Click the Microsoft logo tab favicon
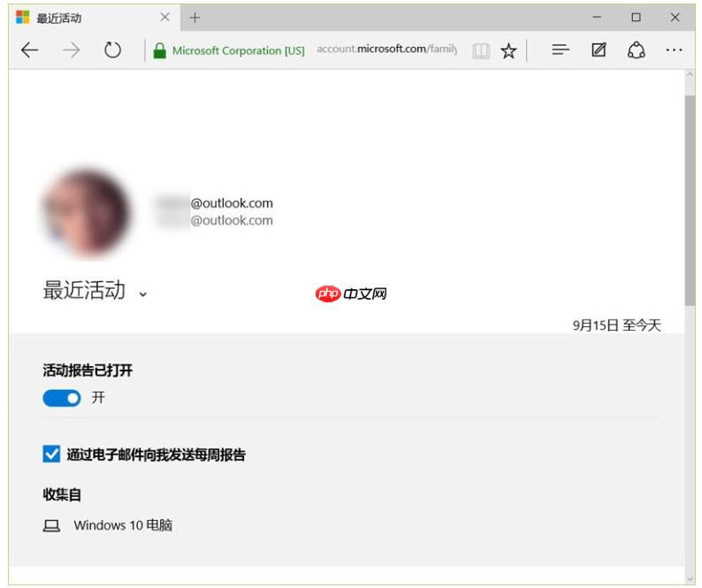 [x=23, y=18]
